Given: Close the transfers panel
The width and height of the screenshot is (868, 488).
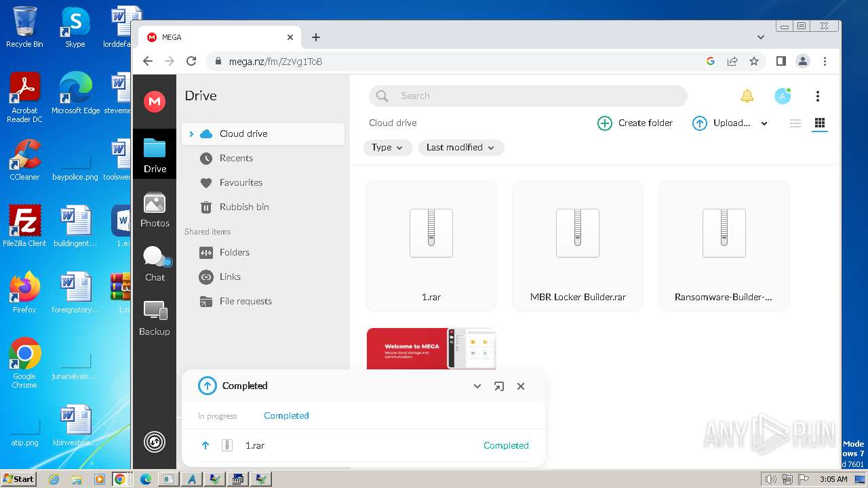Looking at the screenshot, I should 521,386.
